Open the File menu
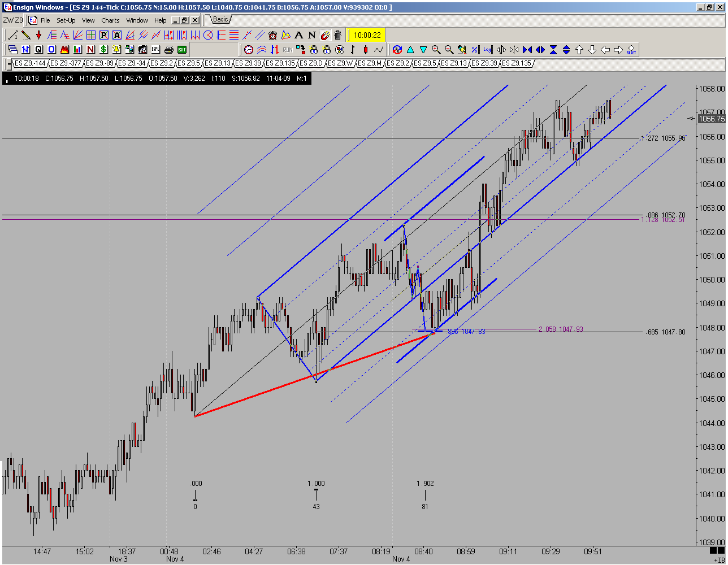The width and height of the screenshot is (728, 565). (45, 20)
